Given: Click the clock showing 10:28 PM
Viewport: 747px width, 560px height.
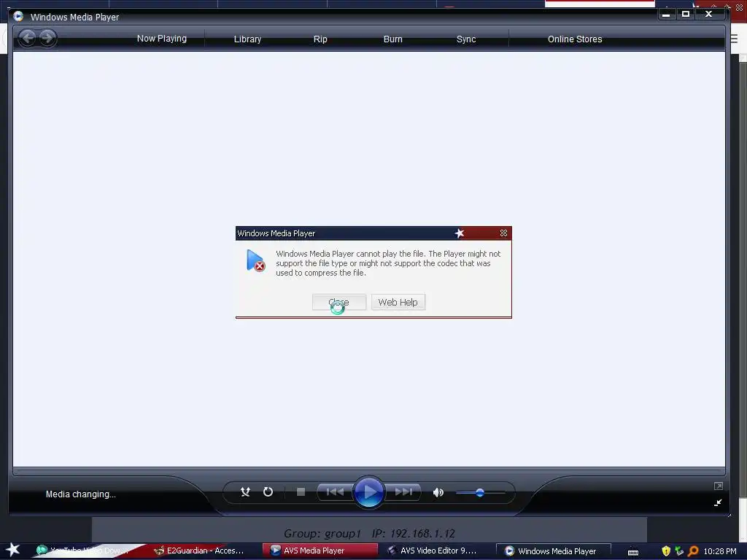Looking at the screenshot, I should (720, 551).
